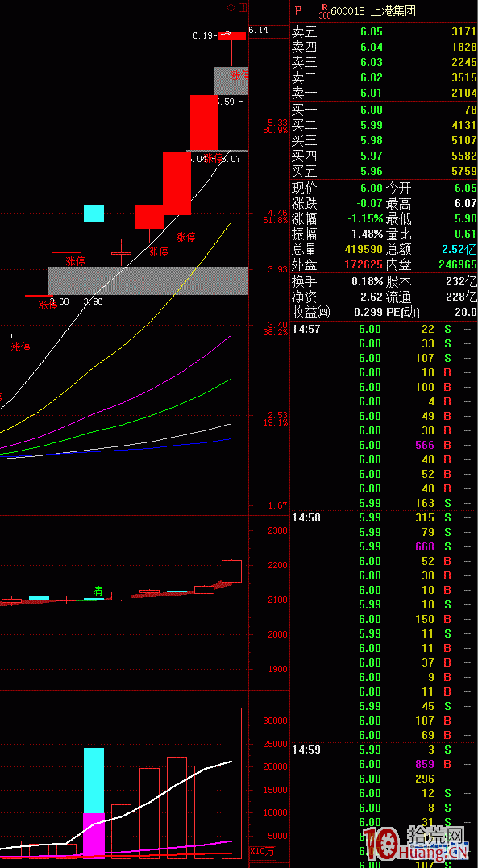Image resolution: width=478 pixels, height=868 pixels.
Task: Click the 振幅 amplitude 1.48%
Action: click(x=368, y=234)
